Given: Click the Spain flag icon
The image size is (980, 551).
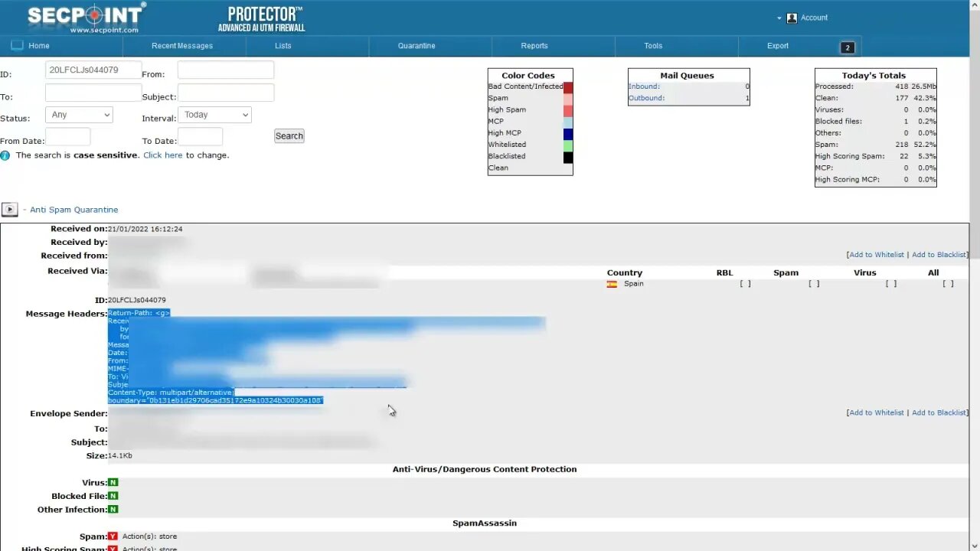Looking at the screenshot, I should point(612,284).
